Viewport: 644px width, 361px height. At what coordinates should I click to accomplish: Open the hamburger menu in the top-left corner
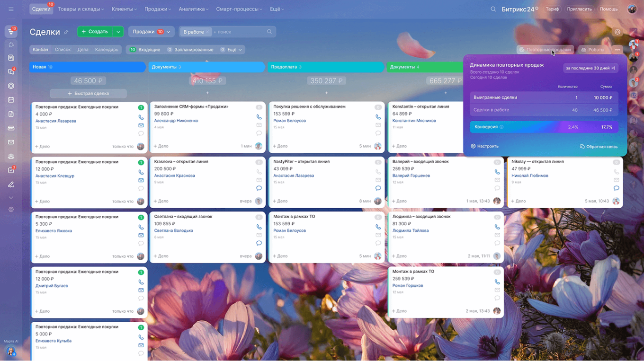coord(11,9)
